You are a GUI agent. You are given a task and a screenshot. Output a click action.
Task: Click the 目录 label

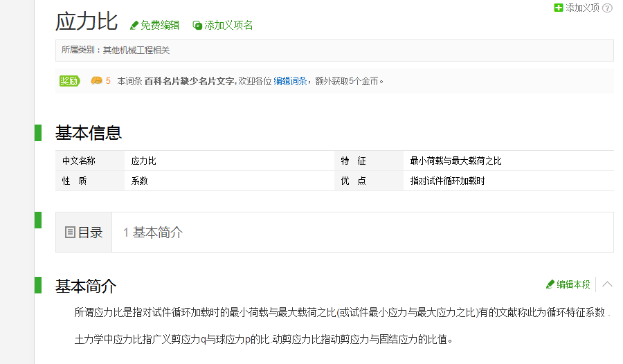pos(90,233)
